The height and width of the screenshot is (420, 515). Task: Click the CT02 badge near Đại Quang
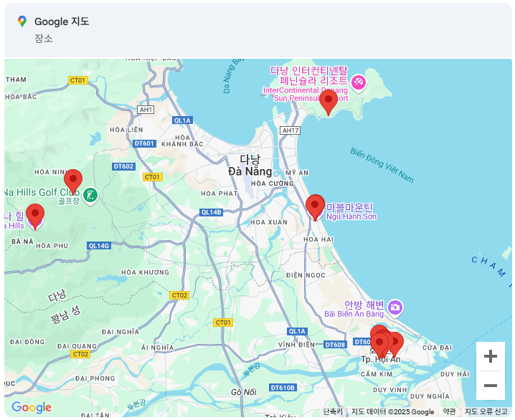pyautogui.click(x=80, y=354)
